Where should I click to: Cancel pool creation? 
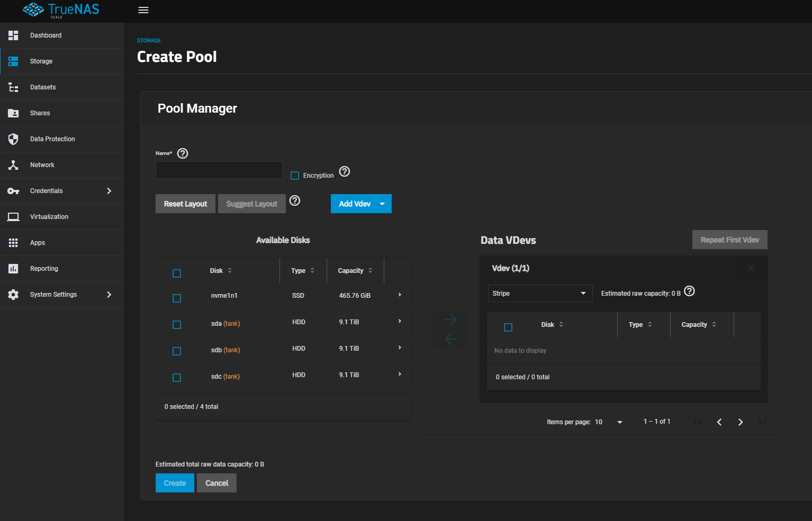click(216, 483)
